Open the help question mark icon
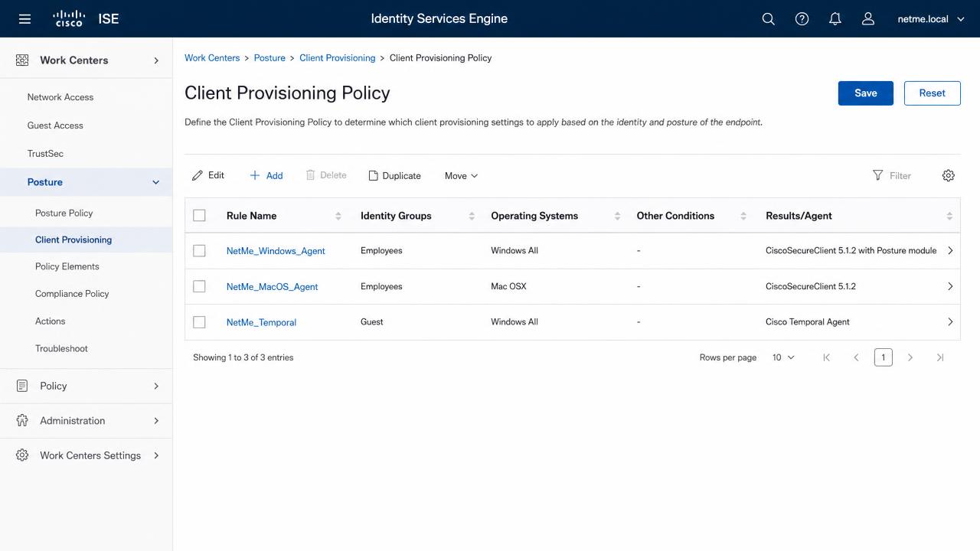 [802, 19]
